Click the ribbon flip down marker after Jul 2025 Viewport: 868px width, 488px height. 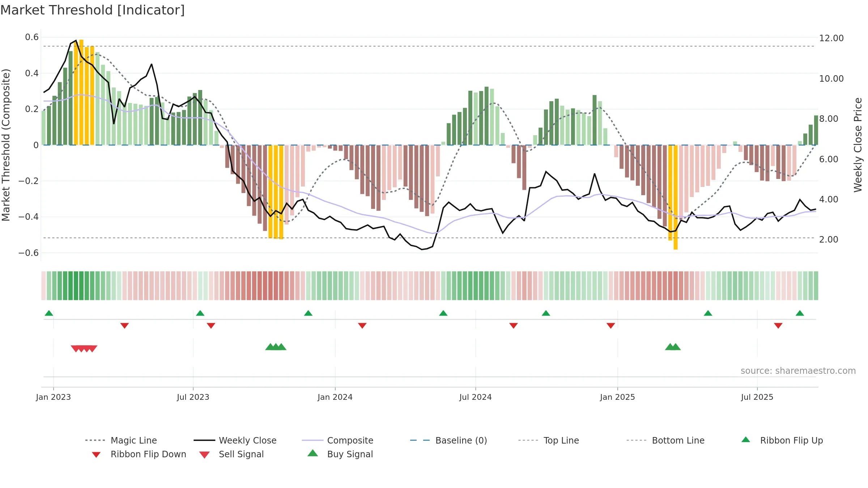(x=778, y=326)
